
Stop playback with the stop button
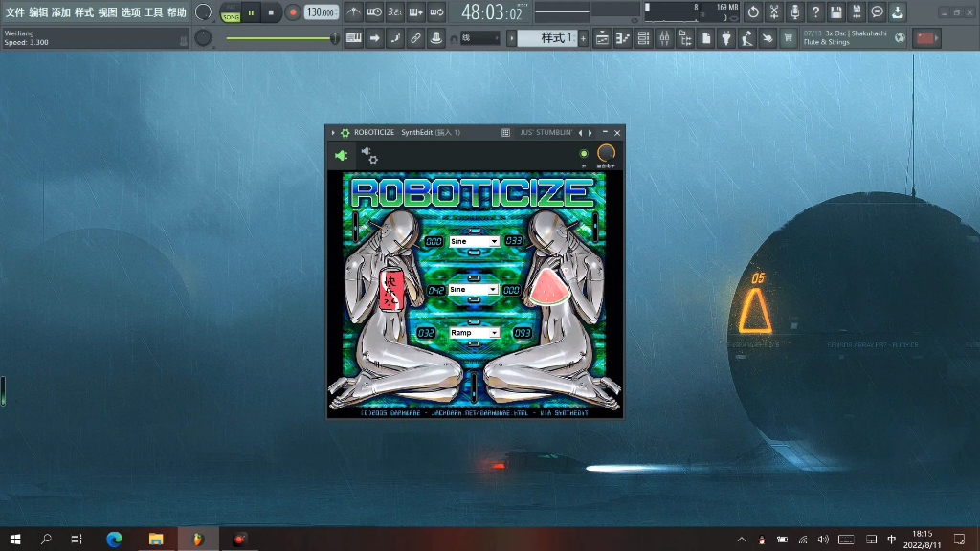(x=271, y=12)
